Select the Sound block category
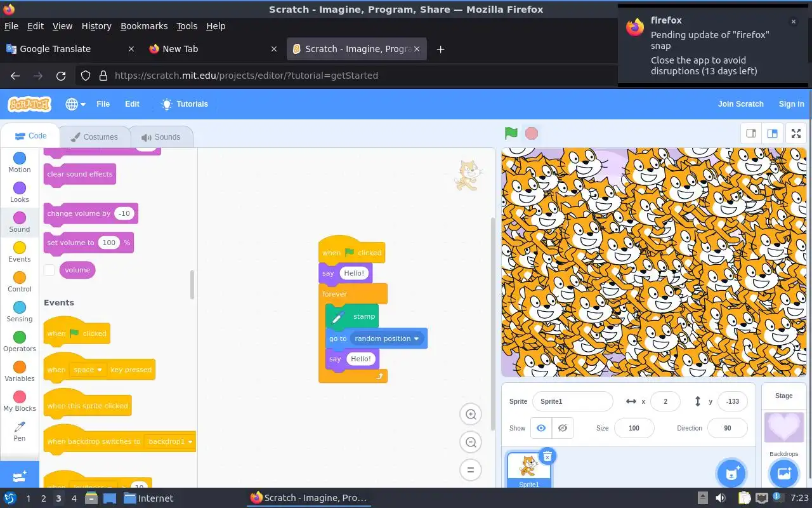The width and height of the screenshot is (812, 508). click(20, 222)
